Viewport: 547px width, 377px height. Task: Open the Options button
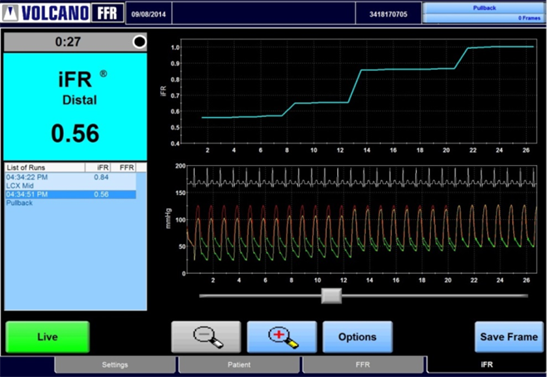pos(357,337)
